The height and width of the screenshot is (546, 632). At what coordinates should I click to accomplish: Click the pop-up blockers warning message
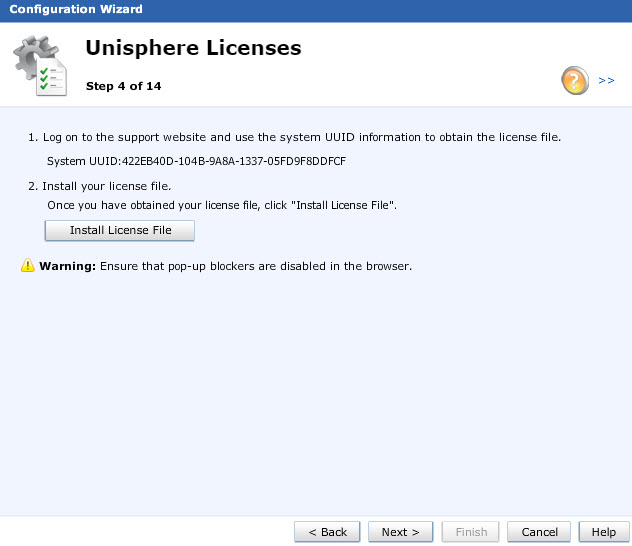[x=256, y=266]
